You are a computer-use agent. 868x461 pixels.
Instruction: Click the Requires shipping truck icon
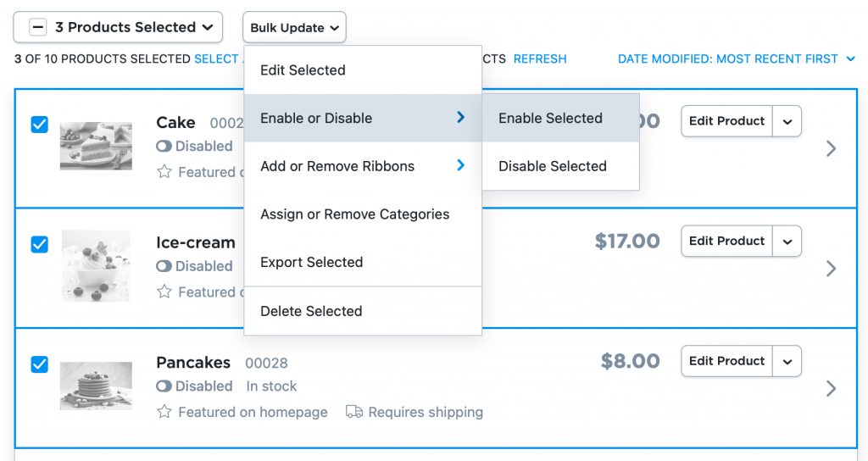pyautogui.click(x=354, y=412)
